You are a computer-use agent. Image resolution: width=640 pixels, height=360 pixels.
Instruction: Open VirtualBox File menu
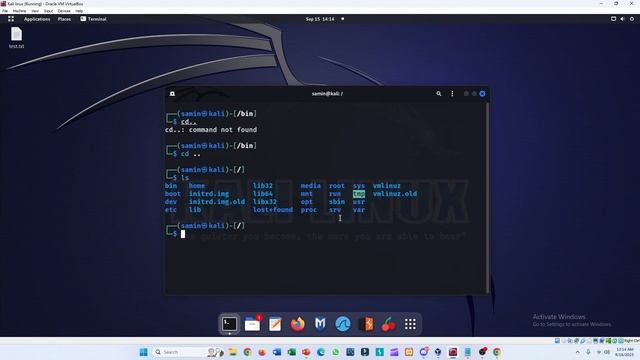click(x=5, y=11)
